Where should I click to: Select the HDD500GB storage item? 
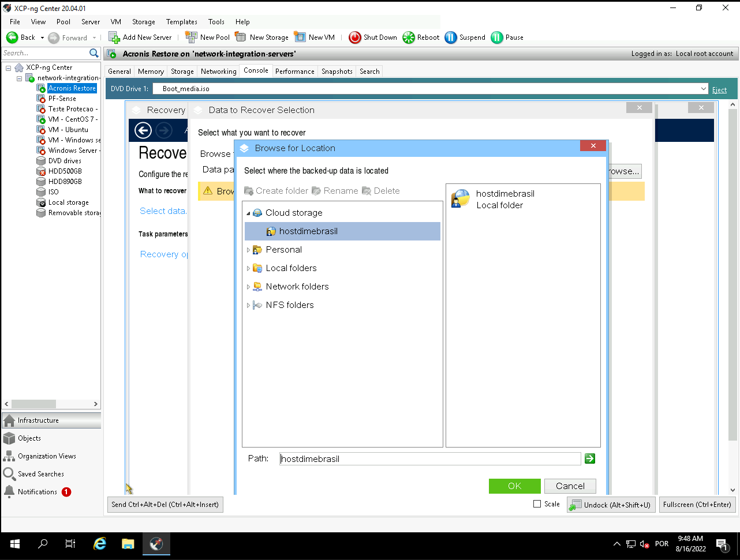65,171
